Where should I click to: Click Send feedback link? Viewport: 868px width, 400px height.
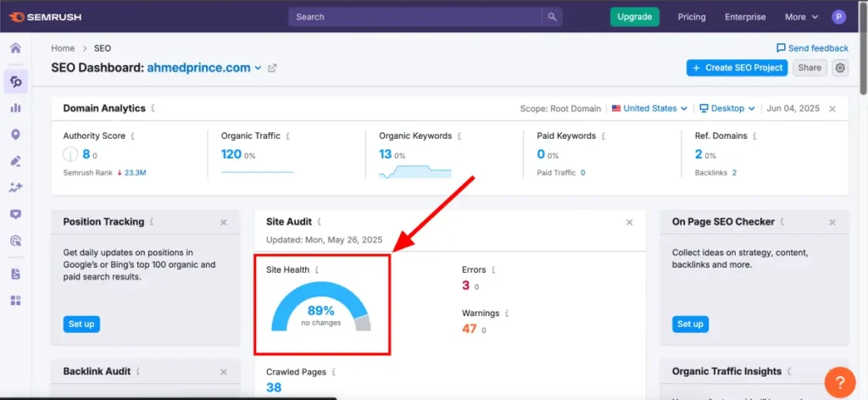tap(812, 48)
